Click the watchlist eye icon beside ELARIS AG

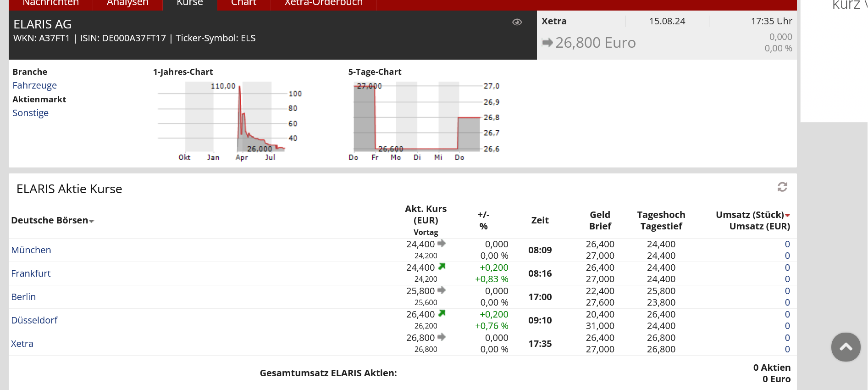[x=517, y=22]
